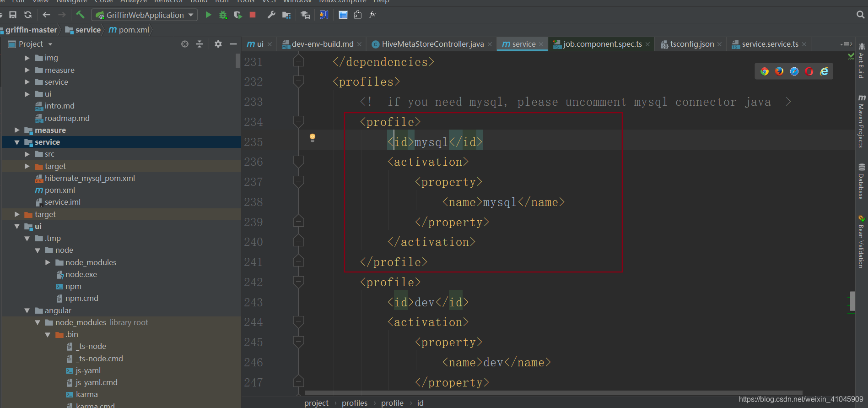Select node.exe in the tree

(x=81, y=274)
